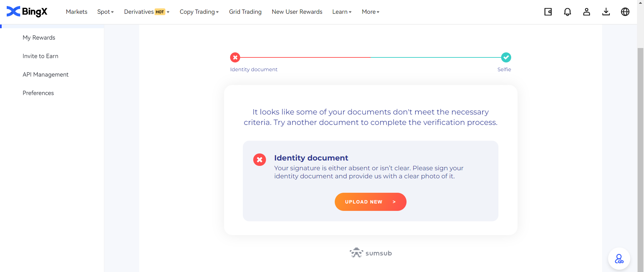Open the customer support chat icon
Screen dimensions: 644x272
tap(619, 259)
